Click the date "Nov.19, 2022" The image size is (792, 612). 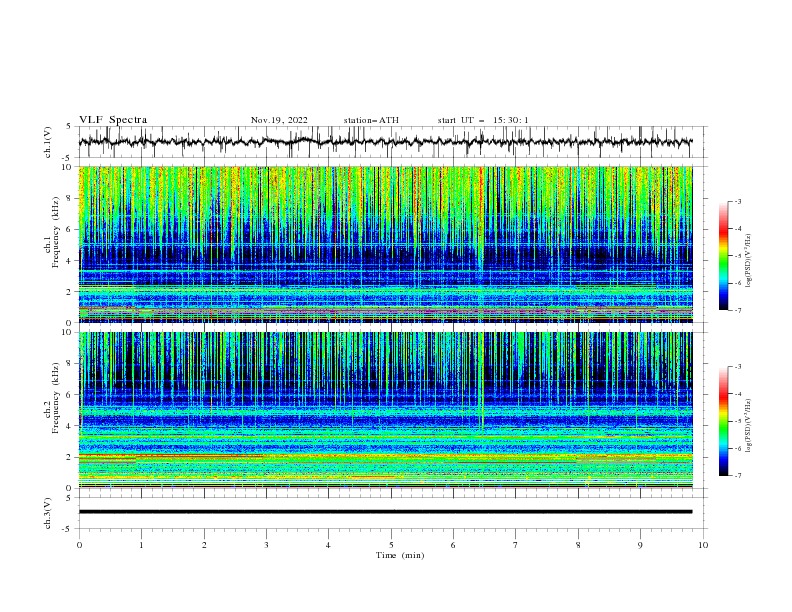279,120
